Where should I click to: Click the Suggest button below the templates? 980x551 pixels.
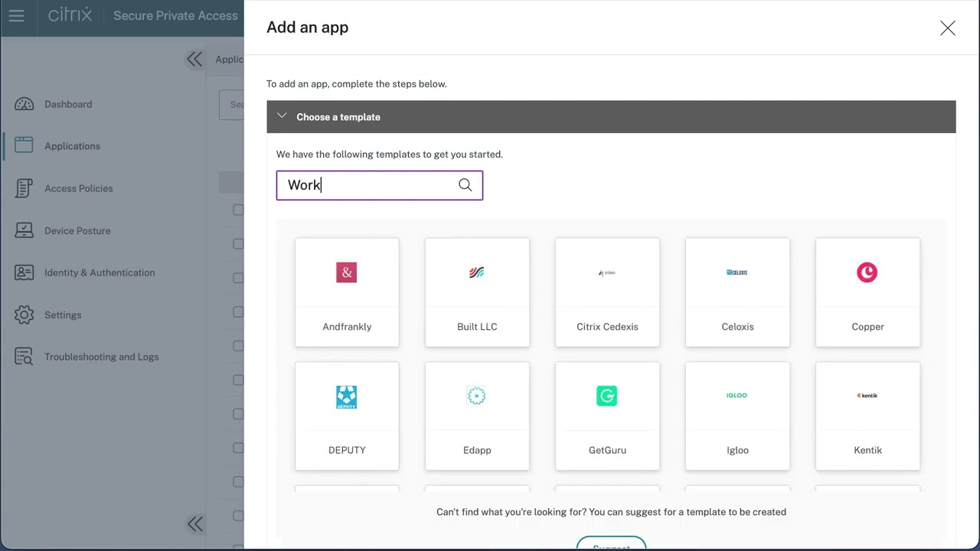(x=611, y=546)
